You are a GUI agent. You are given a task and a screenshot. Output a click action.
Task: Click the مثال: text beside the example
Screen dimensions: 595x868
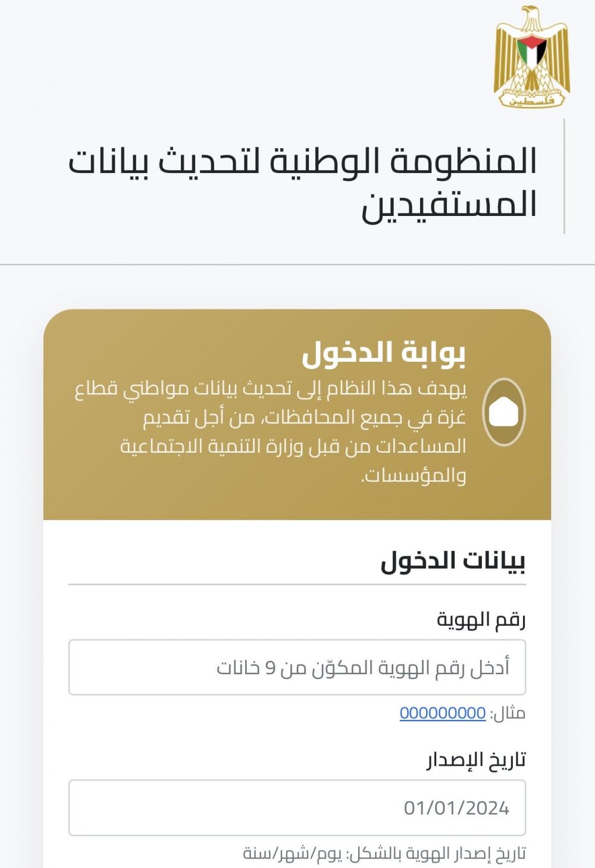(x=508, y=713)
